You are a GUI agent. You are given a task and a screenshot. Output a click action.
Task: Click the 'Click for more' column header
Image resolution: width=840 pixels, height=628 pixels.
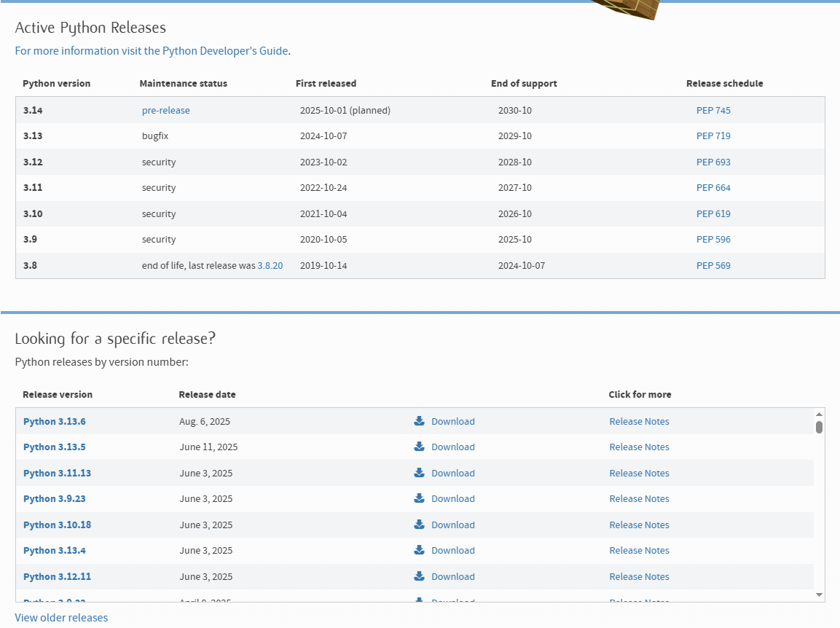[x=640, y=394]
